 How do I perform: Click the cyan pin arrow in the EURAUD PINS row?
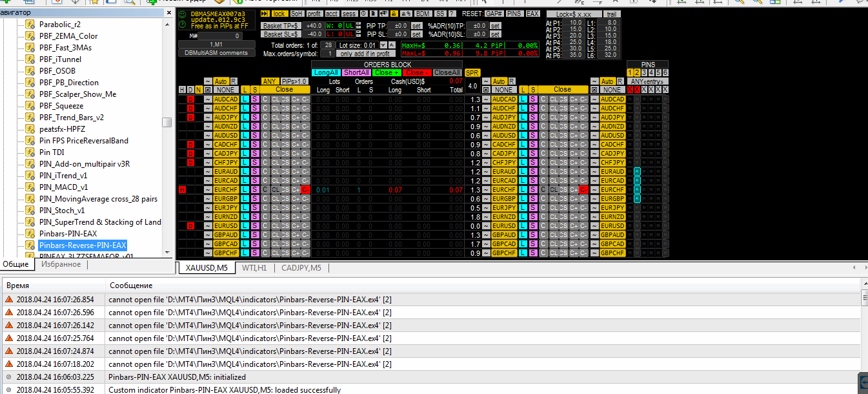(x=637, y=172)
